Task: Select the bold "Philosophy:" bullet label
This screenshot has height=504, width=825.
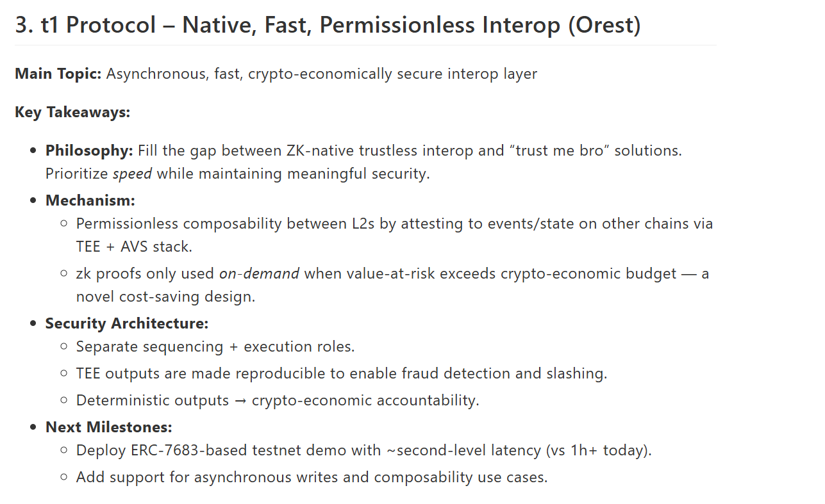Action: (89, 151)
